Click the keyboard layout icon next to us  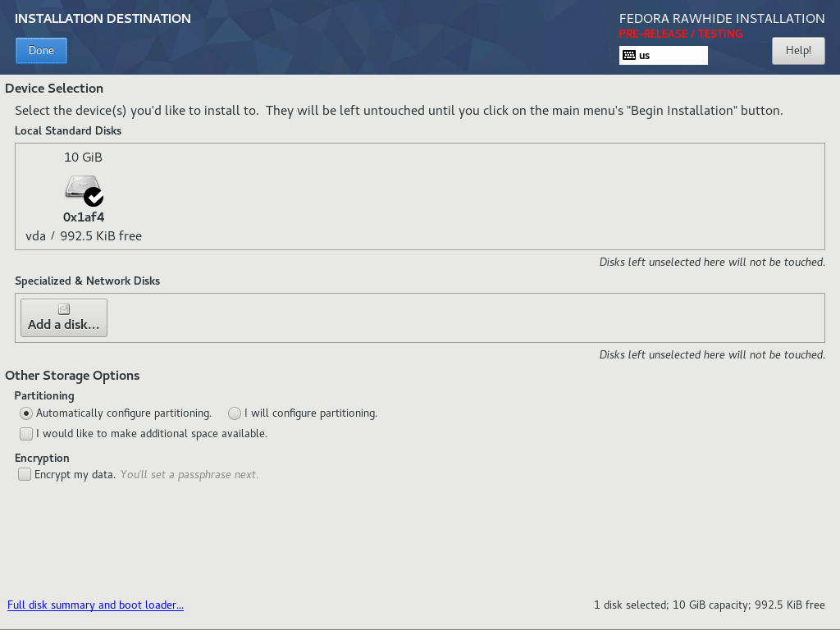click(629, 55)
